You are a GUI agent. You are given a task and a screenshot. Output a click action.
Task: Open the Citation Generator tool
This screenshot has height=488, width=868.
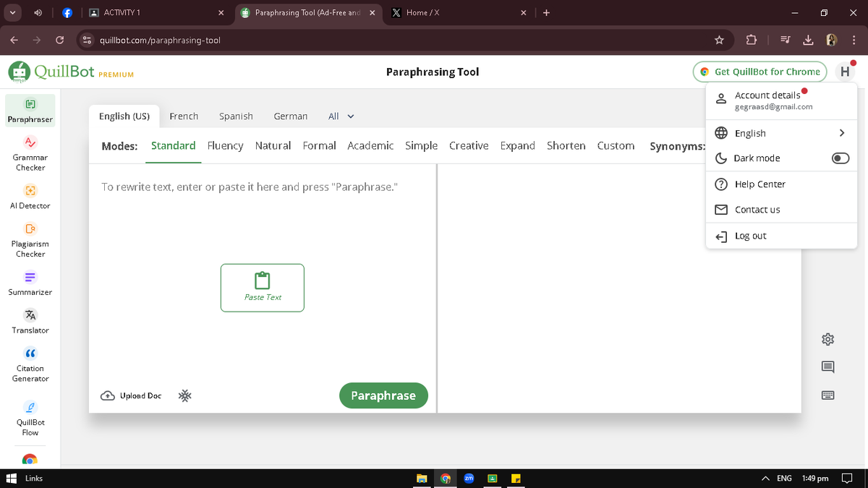(30, 364)
